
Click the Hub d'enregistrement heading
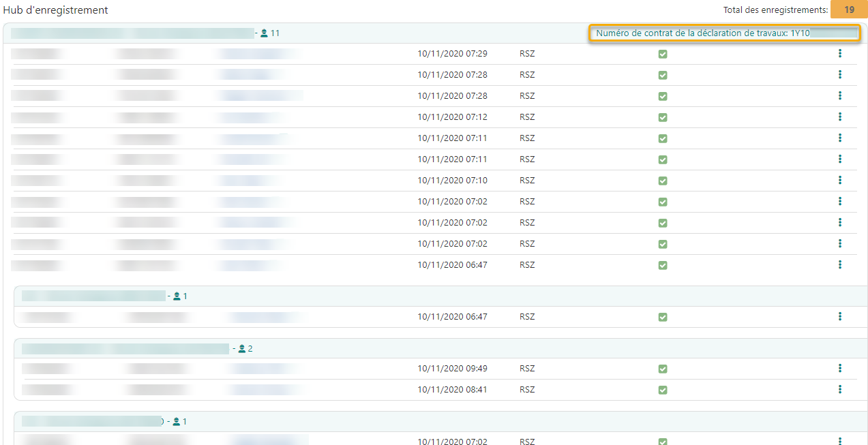point(55,10)
